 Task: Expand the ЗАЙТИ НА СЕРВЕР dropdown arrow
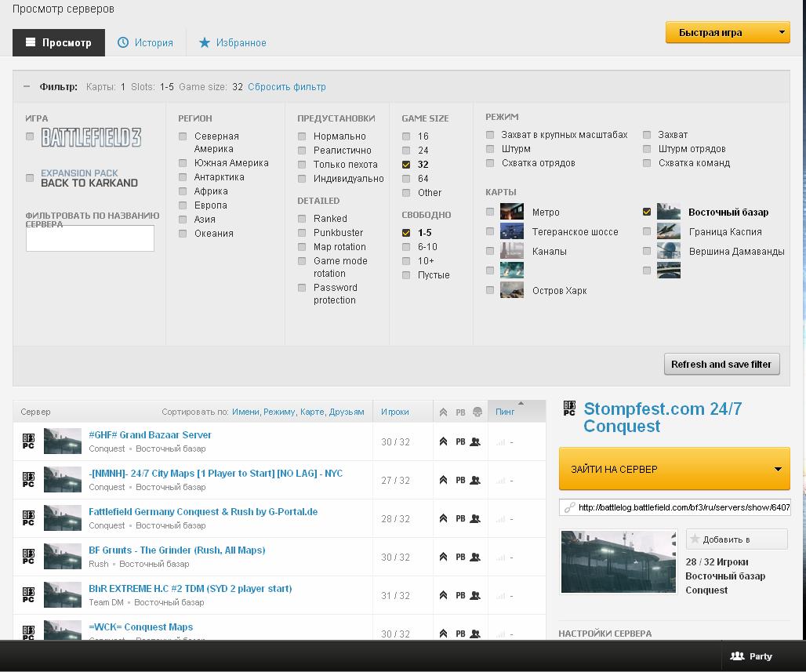[x=778, y=470]
